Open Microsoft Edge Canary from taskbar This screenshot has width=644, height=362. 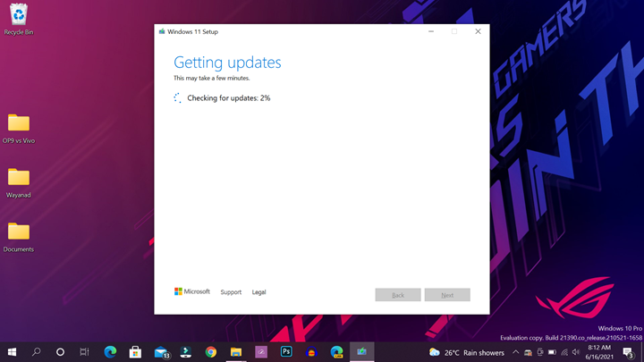tap(337, 352)
